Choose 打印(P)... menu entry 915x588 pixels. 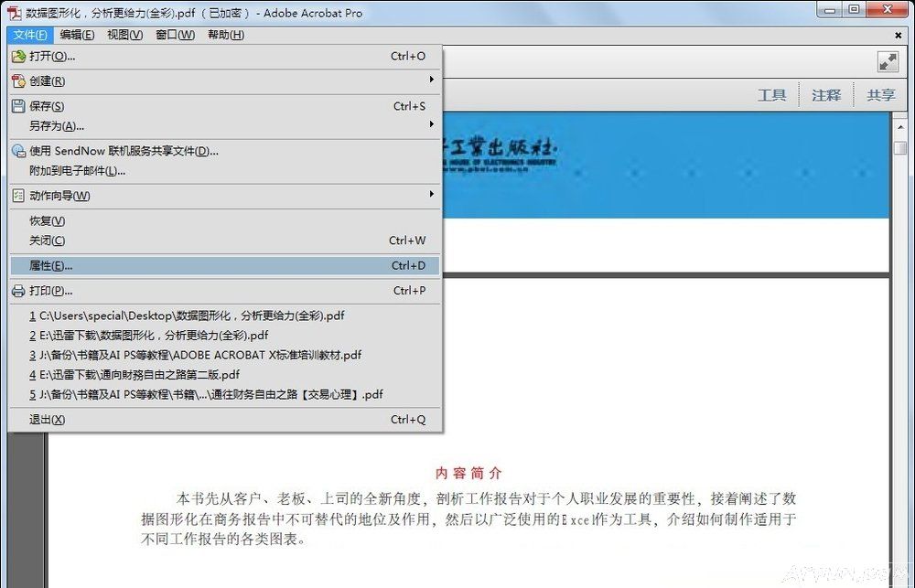point(225,291)
